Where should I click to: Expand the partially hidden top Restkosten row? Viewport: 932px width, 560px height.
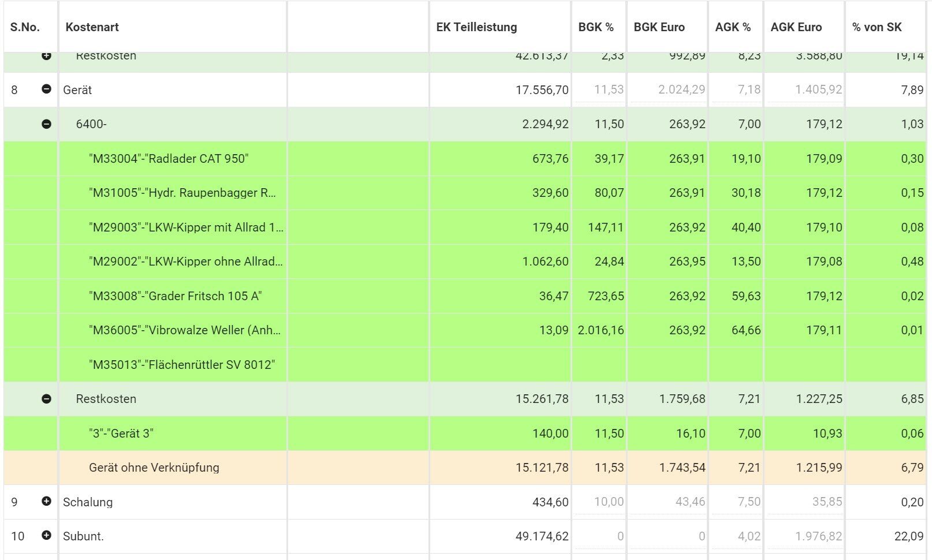coord(46,56)
